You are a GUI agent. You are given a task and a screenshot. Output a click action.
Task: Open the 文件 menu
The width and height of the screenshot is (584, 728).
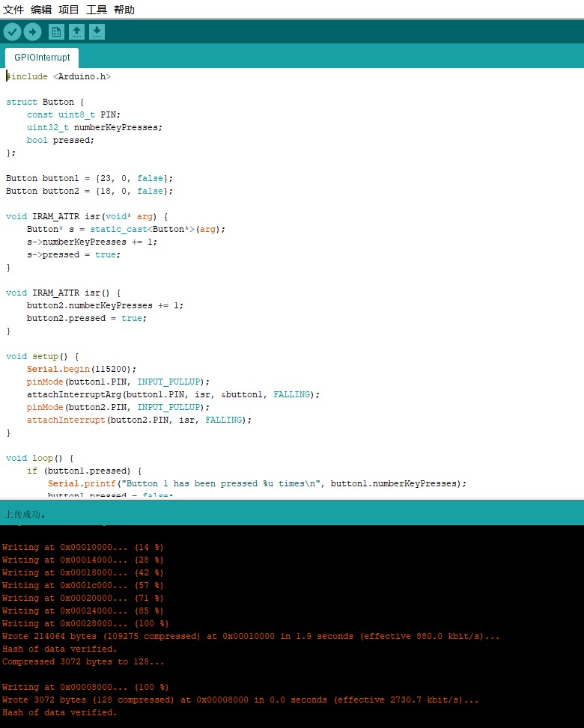pyautogui.click(x=13, y=10)
